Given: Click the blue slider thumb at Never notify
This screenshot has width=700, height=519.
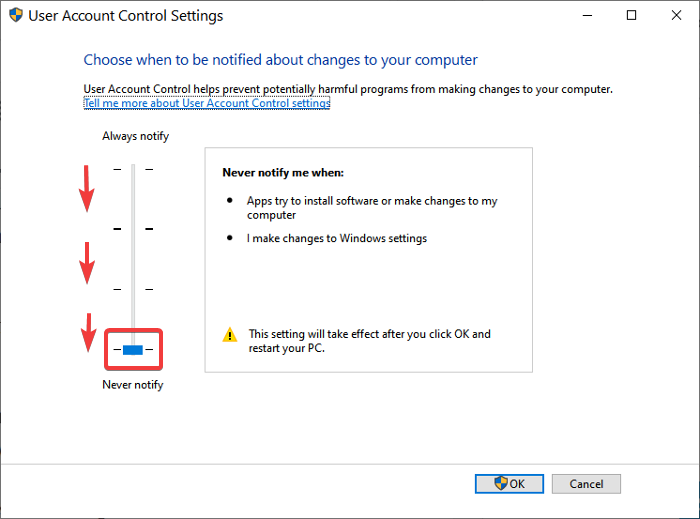Looking at the screenshot, I should pos(133,349).
